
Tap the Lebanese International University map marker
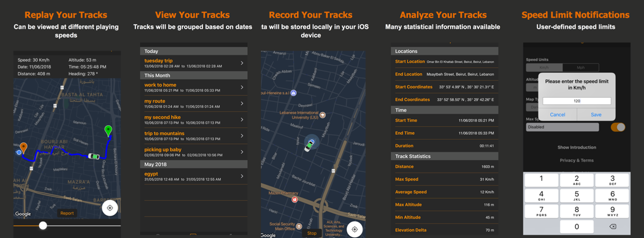tap(323, 115)
